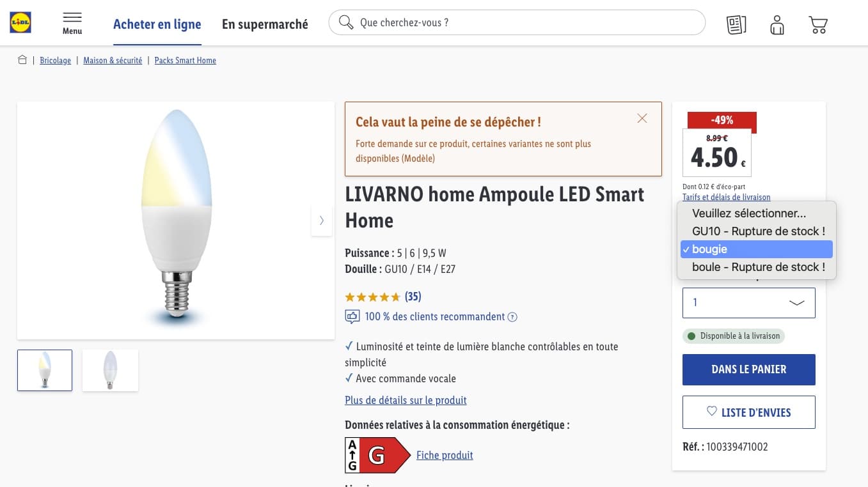Viewport: 868px width, 487px height.
Task: Show next product image with arrow
Action: click(x=321, y=220)
